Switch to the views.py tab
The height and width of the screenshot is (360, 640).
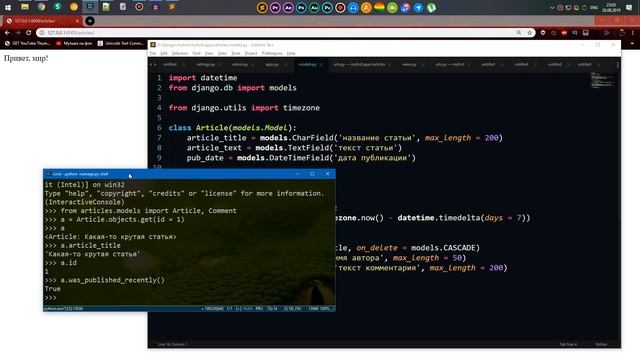(409, 64)
